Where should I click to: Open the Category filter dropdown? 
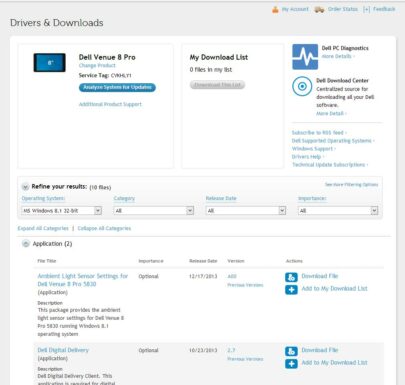[154, 211]
